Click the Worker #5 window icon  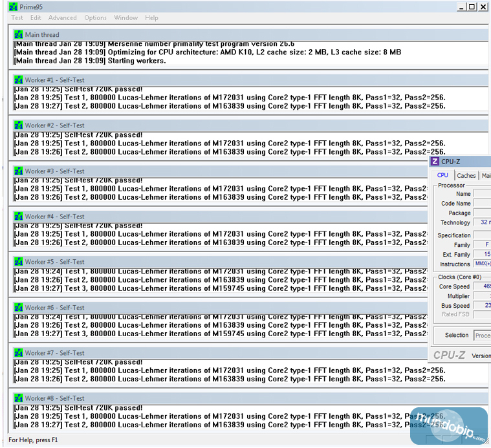click(19, 262)
